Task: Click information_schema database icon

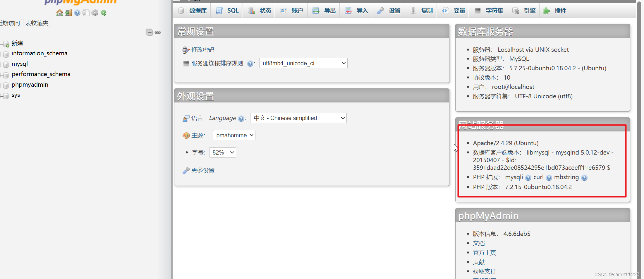Action: 6,54
